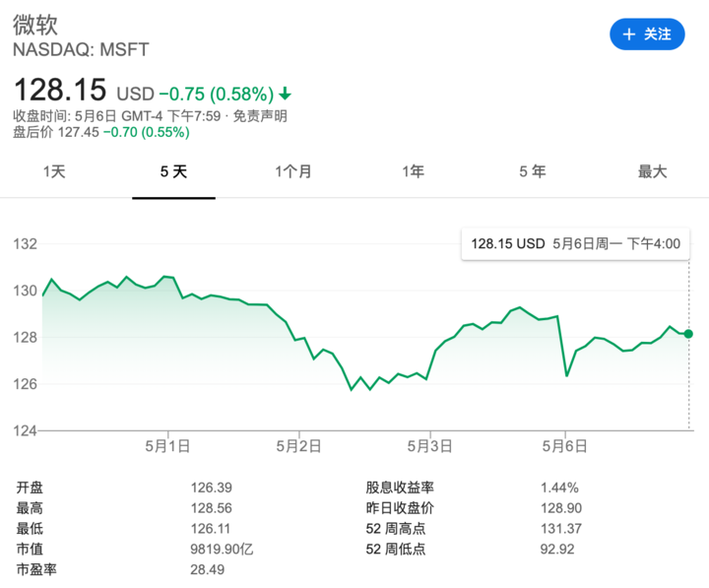709x588 pixels.
Task: Click the 132 y-axis label
Action: [x=25, y=244]
